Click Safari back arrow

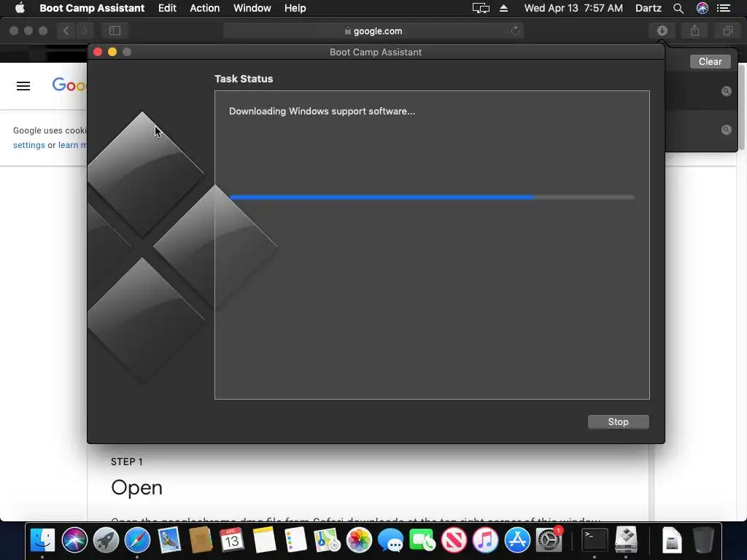(x=66, y=31)
